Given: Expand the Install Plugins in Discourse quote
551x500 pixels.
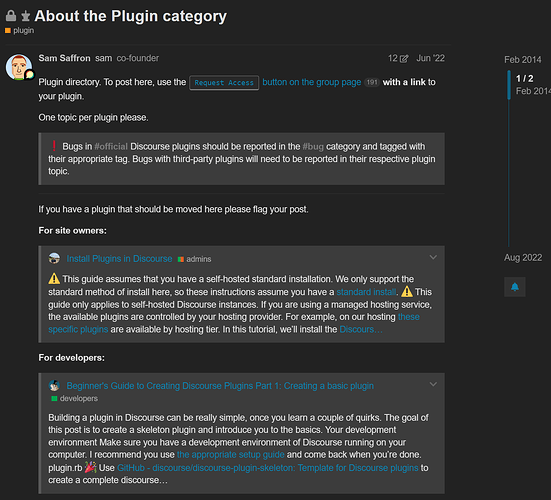Looking at the screenshot, I should pos(433,257).
